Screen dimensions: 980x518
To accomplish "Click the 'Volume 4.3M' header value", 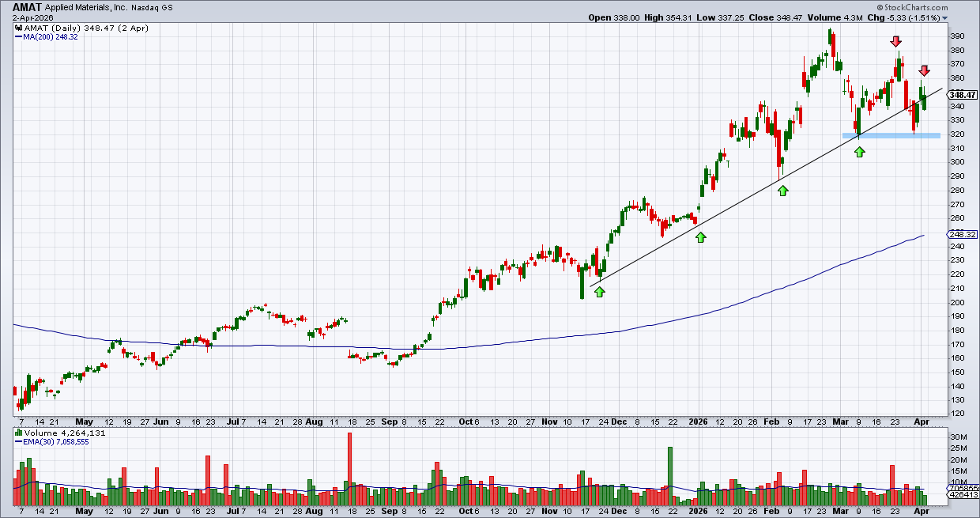I will 836,18.
